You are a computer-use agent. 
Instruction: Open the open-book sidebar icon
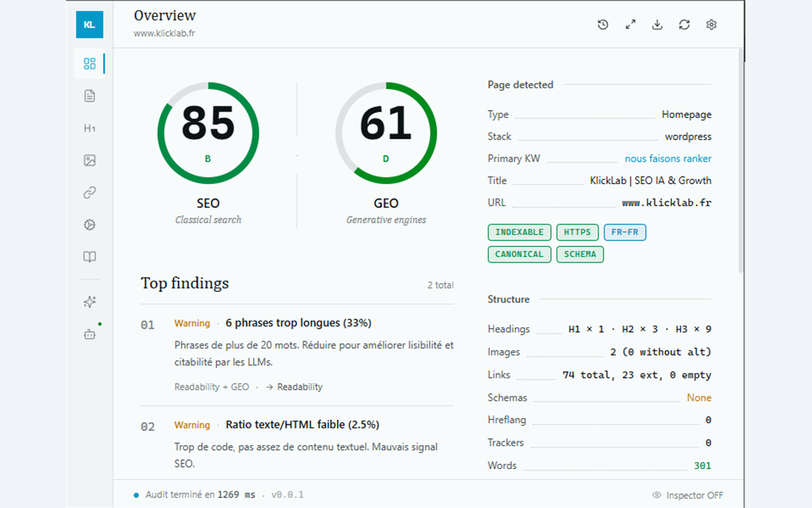click(89, 257)
